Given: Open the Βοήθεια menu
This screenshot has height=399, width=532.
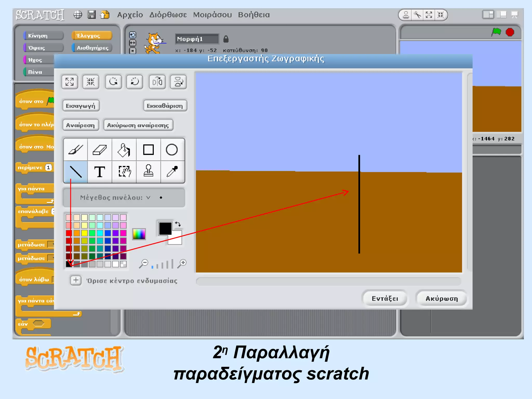Looking at the screenshot, I should (254, 15).
